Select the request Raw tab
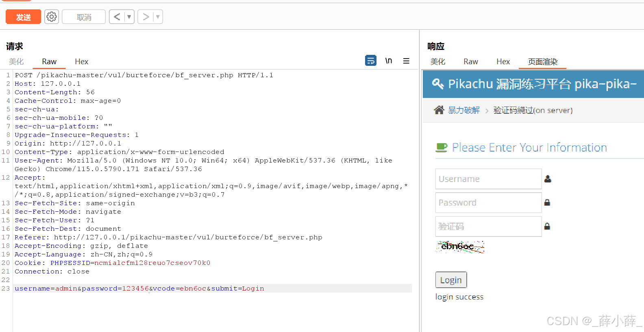Viewport: 644px width, 332px height. [49, 61]
